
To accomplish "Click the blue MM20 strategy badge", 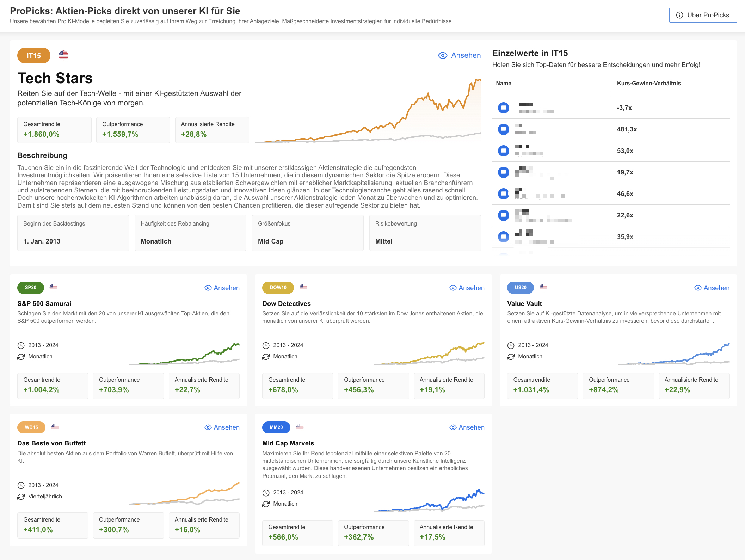I will click(x=276, y=427).
